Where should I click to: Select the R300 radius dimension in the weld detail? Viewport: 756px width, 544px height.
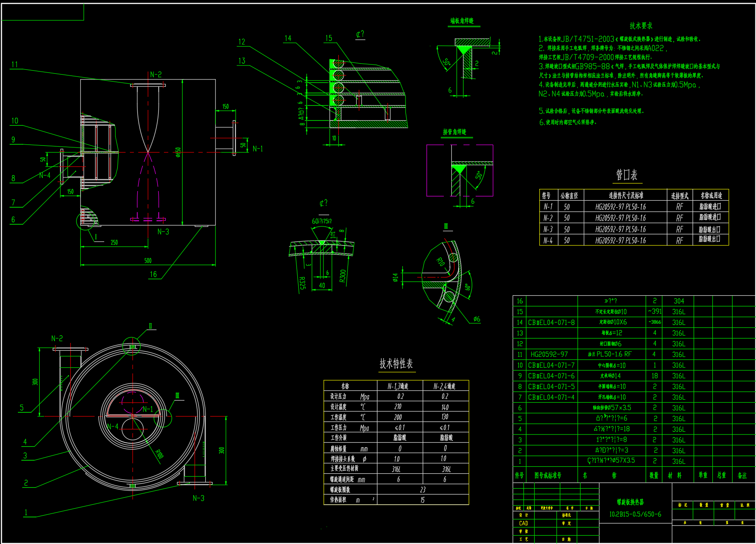tap(343, 276)
